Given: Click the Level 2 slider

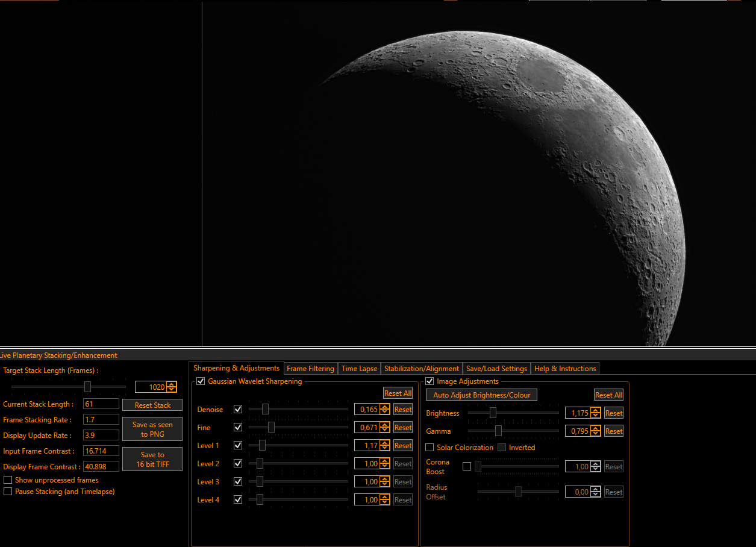Looking at the screenshot, I should [298, 463].
